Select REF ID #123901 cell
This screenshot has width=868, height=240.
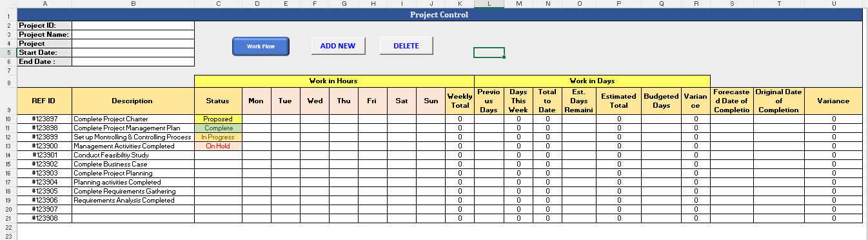(x=44, y=155)
